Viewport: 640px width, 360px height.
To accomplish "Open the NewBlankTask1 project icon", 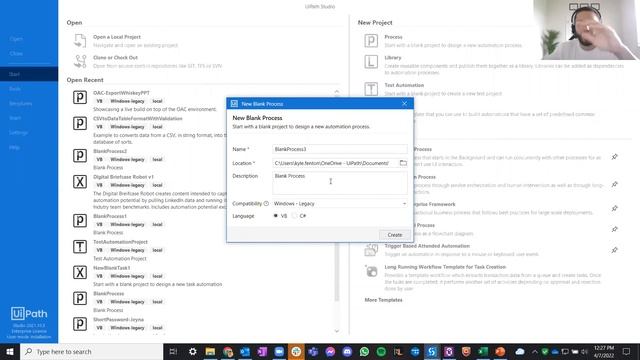I will 80,272.
